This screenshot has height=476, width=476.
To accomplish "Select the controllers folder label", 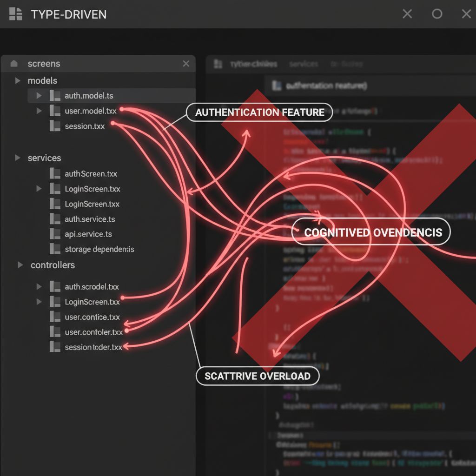I will tap(53, 265).
